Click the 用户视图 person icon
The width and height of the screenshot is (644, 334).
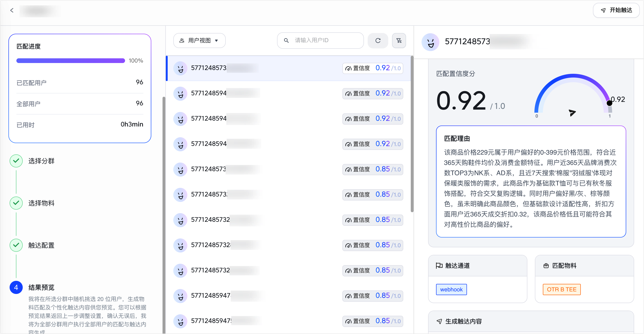click(182, 41)
